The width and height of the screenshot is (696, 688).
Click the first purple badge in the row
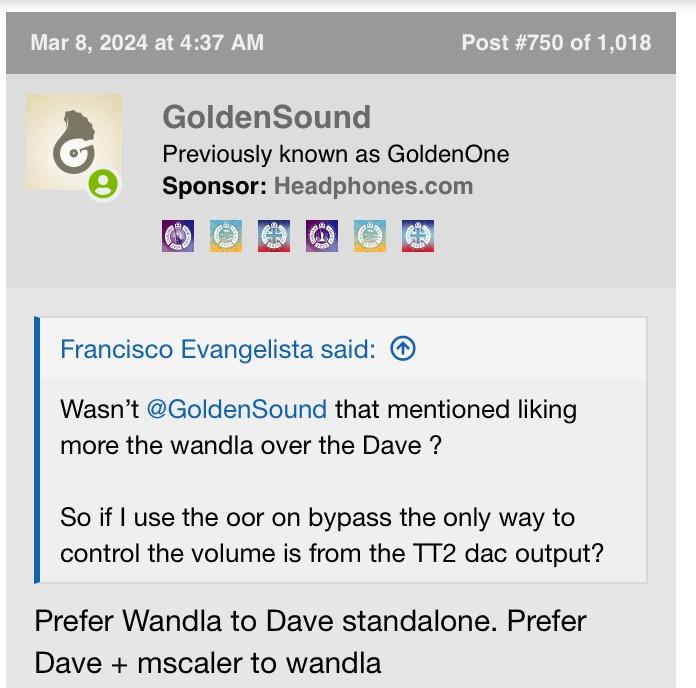coord(178,236)
